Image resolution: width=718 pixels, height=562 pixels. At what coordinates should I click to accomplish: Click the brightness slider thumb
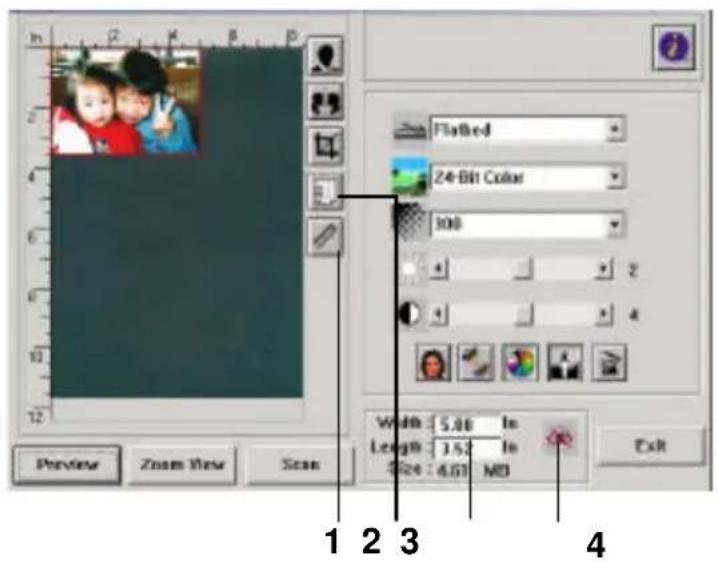click(x=523, y=269)
